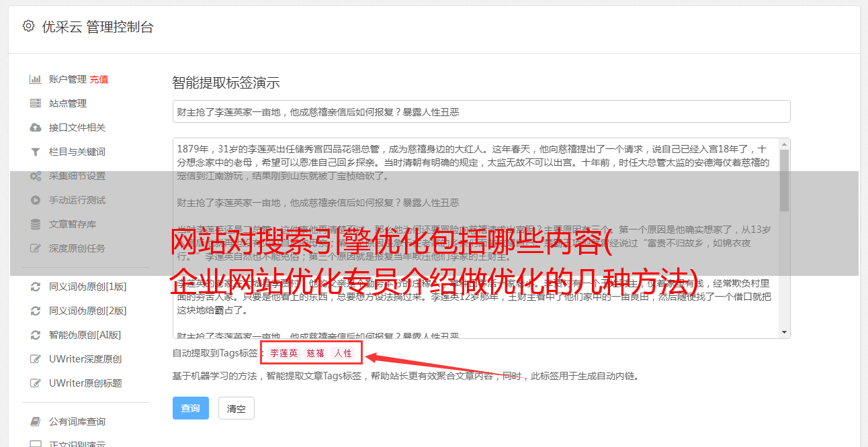
Task: Select the filter icon for 栏目与关键词
Action: [x=36, y=152]
